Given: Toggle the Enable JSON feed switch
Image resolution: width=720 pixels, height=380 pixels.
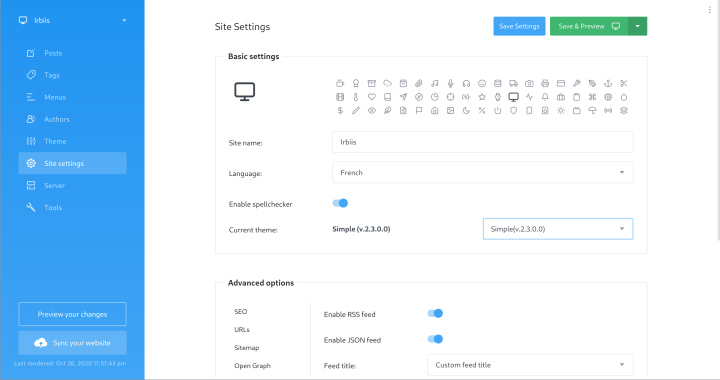Looking at the screenshot, I should [x=435, y=339].
